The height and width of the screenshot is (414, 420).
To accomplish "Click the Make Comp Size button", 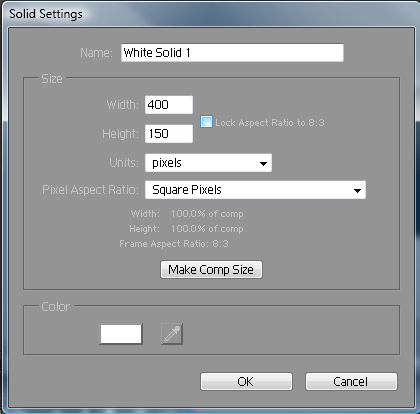I will (x=211, y=269).
